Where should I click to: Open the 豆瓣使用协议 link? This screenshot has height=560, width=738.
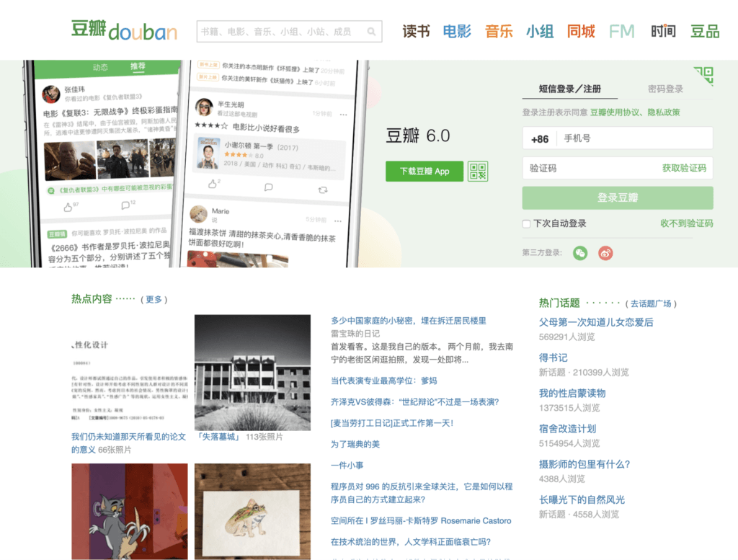point(614,112)
